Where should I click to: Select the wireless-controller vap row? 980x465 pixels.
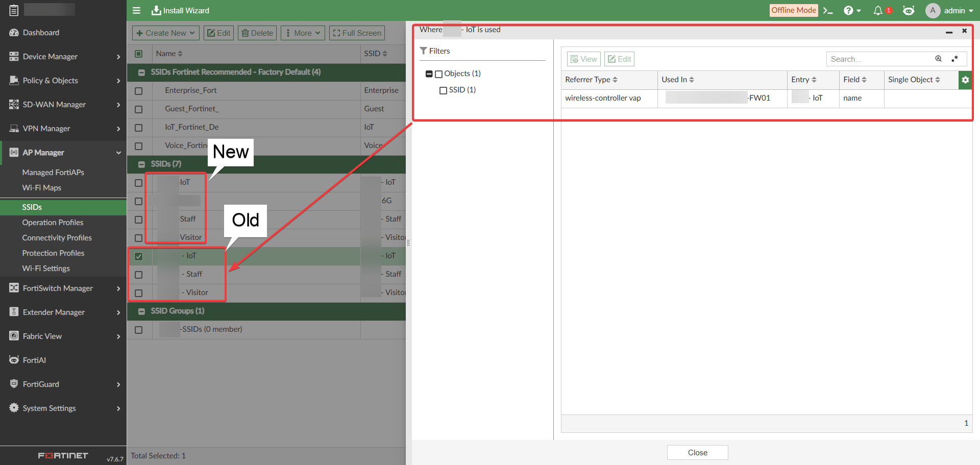coord(766,98)
